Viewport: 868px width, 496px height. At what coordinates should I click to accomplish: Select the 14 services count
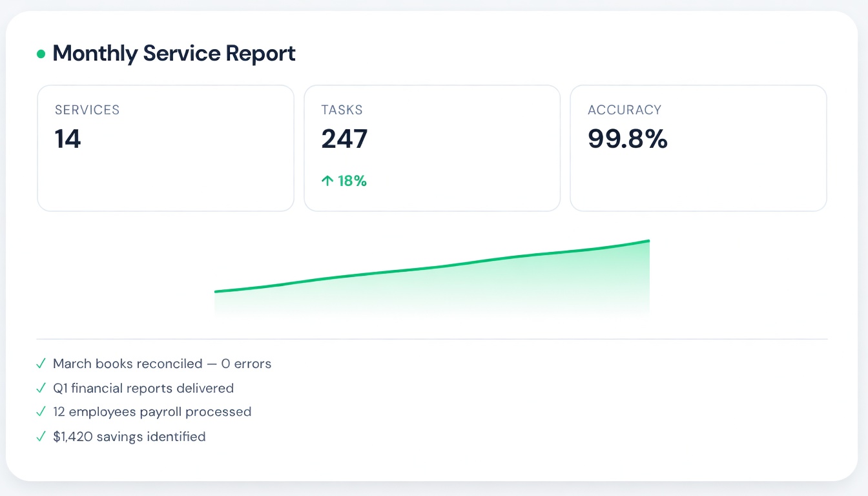point(68,139)
